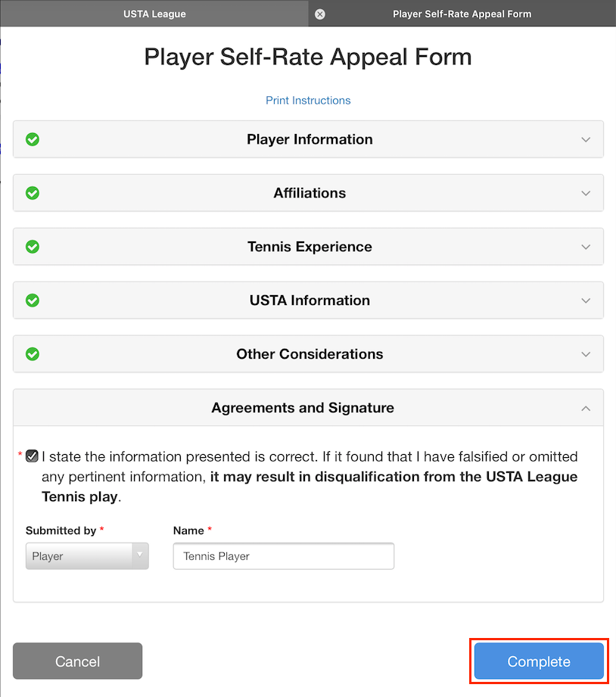
Task: Open the Print Instructions link
Action: (308, 101)
